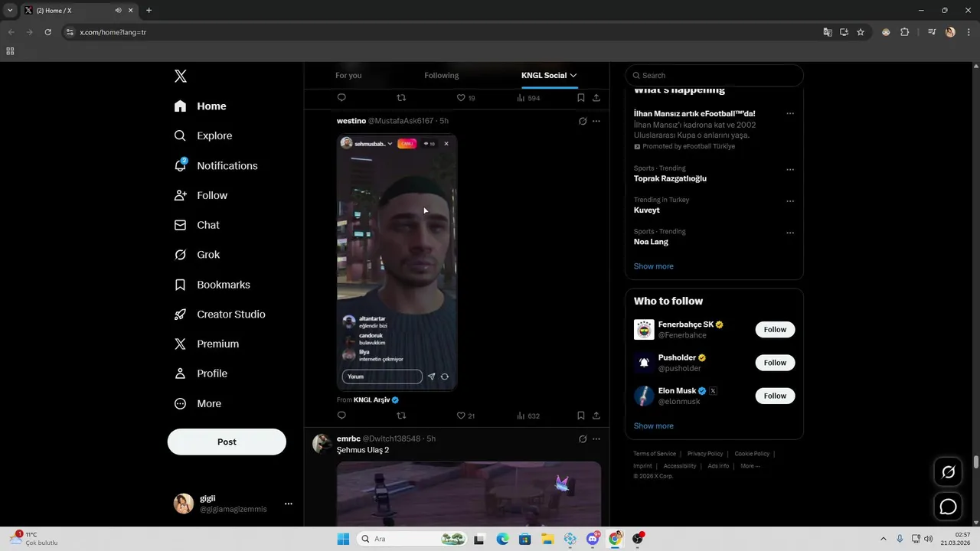Open options for the Noa Lang trend
Viewport: 980px width, 551px height.
790,233
